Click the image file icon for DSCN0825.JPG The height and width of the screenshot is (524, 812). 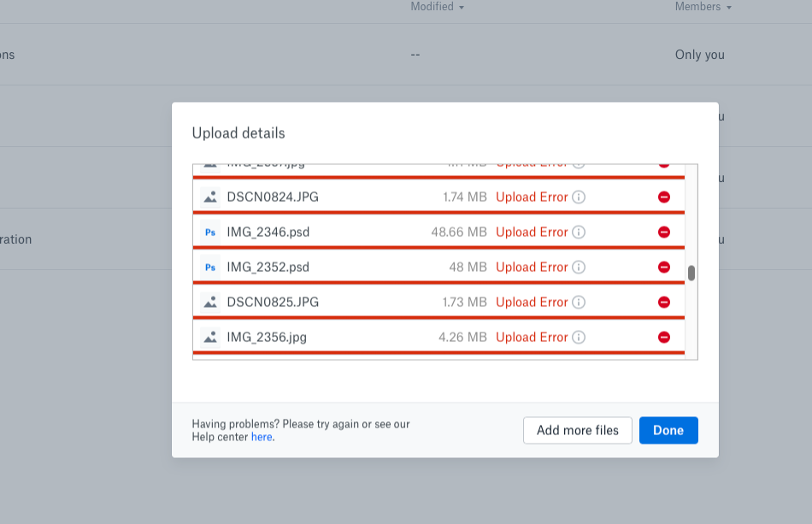210,303
